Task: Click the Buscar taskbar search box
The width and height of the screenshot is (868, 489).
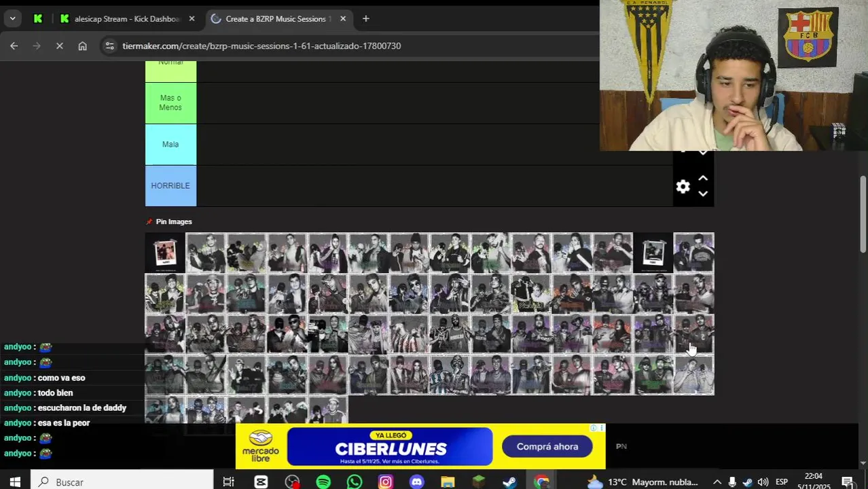Action: point(122,482)
